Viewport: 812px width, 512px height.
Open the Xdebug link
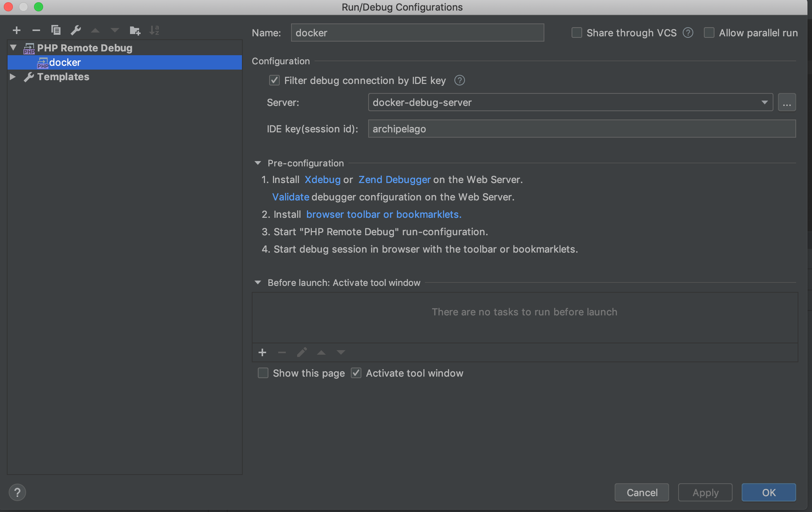coord(322,180)
